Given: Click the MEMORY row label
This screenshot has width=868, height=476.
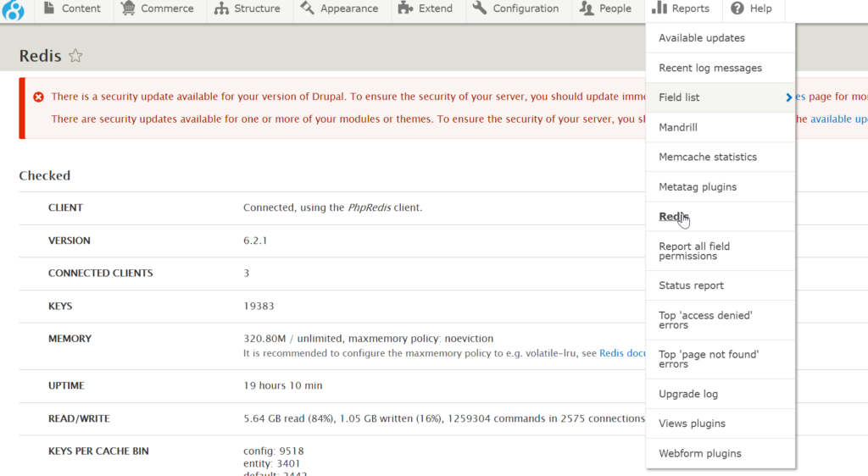Looking at the screenshot, I should [x=70, y=338].
